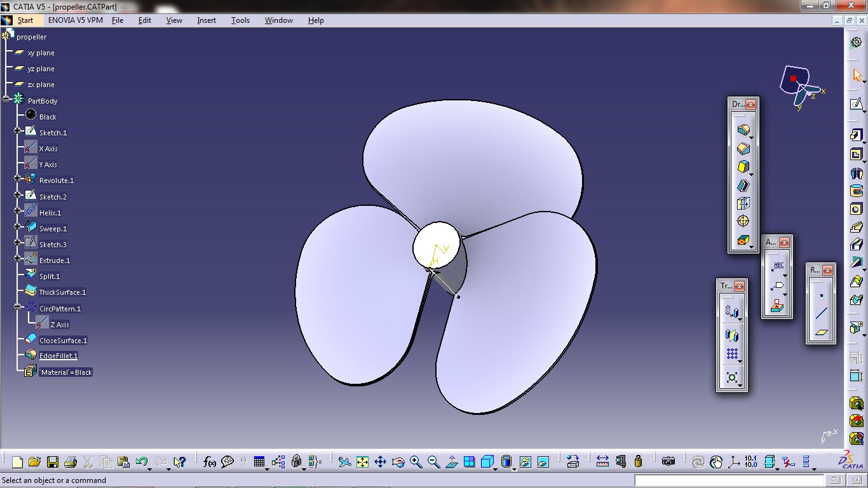This screenshot has width=868, height=488.
Task: Close the Reference Elements floating toolbar
Action: click(x=828, y=270)
